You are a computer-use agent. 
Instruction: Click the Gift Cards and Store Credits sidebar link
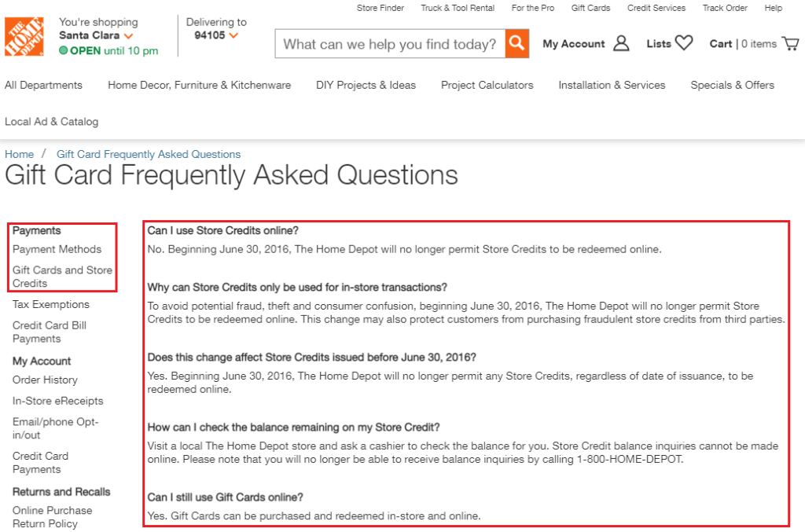pyautogui.click(x=62, y=276)
